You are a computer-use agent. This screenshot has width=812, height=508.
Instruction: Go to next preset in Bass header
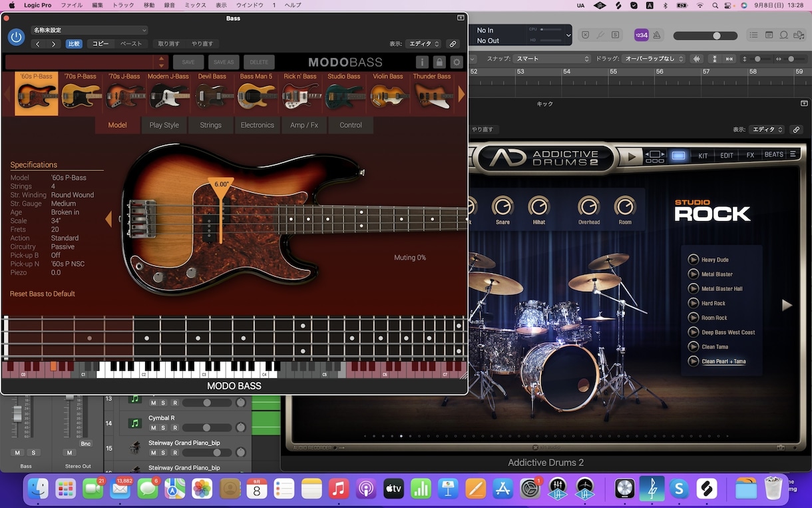pos(54,44)
